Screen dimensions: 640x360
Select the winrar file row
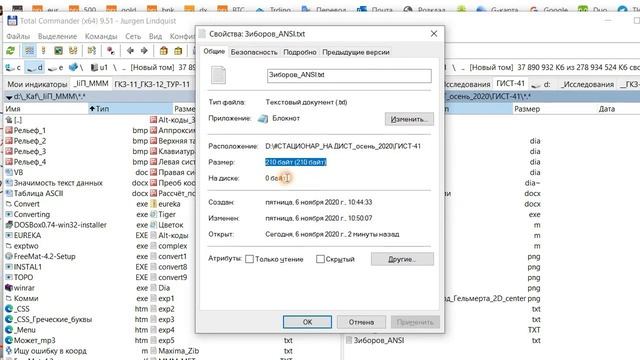pyautogui.click(x=24, y=288)
